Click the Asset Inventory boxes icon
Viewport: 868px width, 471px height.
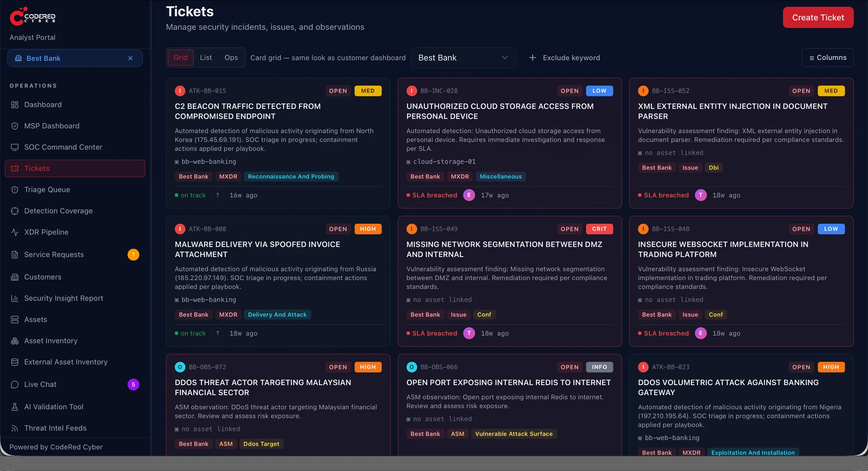pos(15,341)
